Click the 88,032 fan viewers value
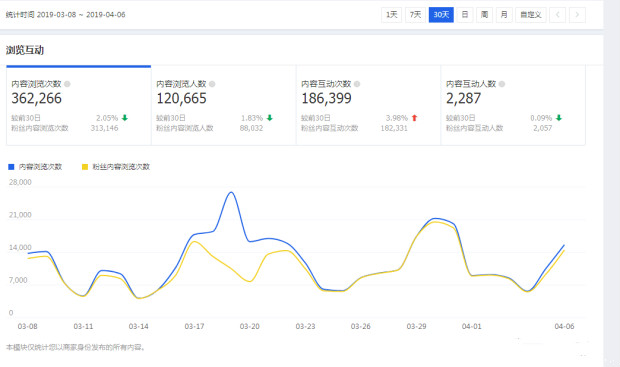620x367 pixels. pyautogui.click(x=251, y=128)
